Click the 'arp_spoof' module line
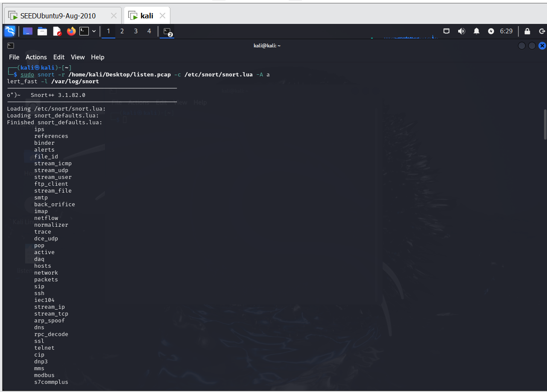 point(50,321)
